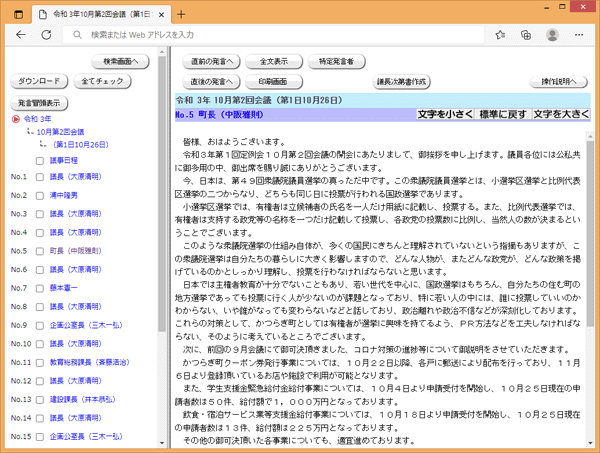The height and width of the screenshot is (453, 600).
Task: Click the 全文表示 button
Action: (x=274, y=61)
